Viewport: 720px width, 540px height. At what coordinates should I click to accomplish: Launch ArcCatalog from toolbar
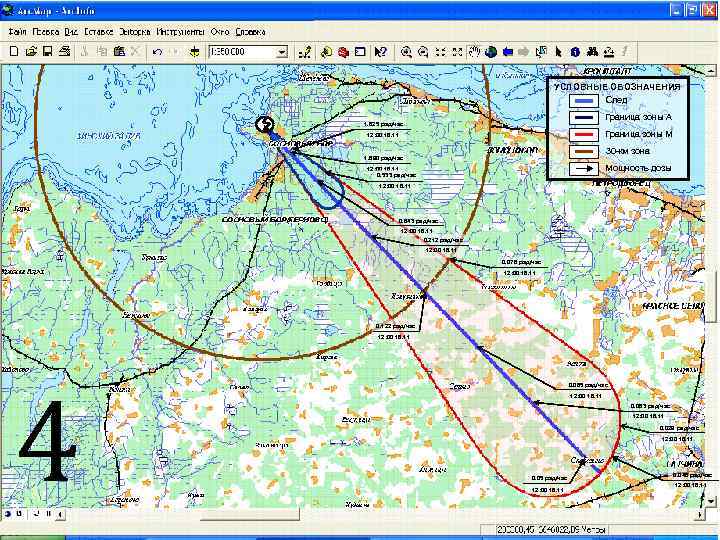click(326, 52)
